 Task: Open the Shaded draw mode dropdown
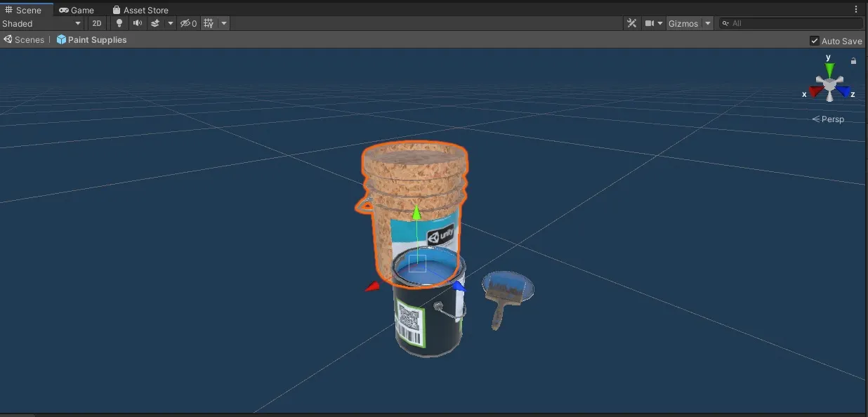click(x=42, y=23)
